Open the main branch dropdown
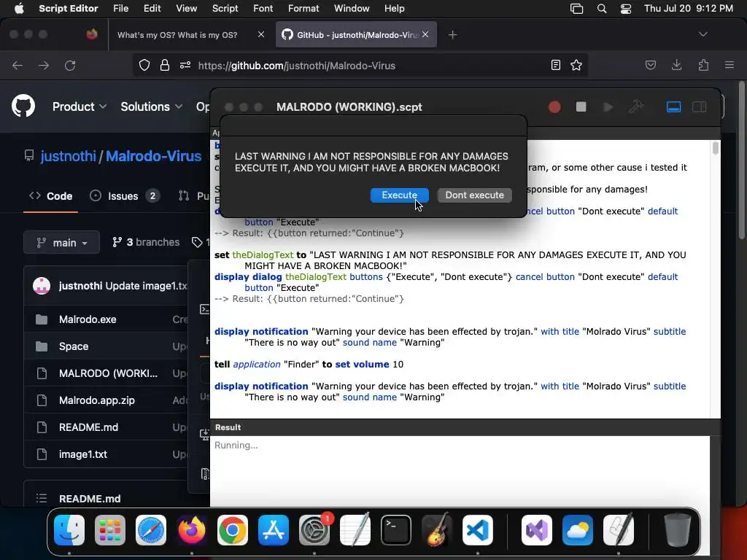This screenshot has width=747, height=560. click(62, 242)
